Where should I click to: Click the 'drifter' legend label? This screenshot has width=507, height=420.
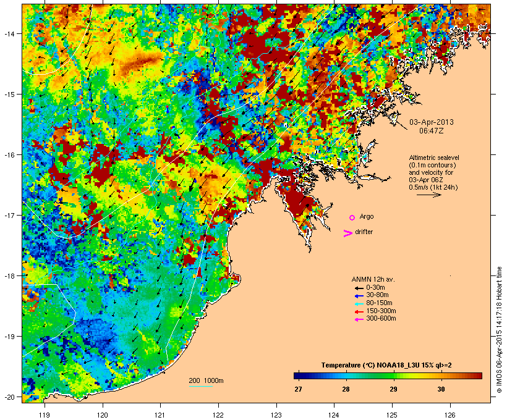364,232
